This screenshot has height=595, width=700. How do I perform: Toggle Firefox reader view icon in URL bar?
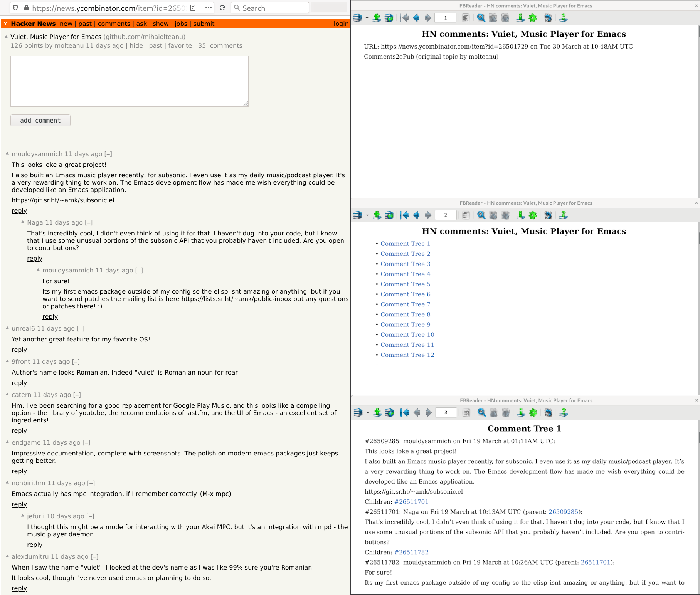(x=193, y=8)
